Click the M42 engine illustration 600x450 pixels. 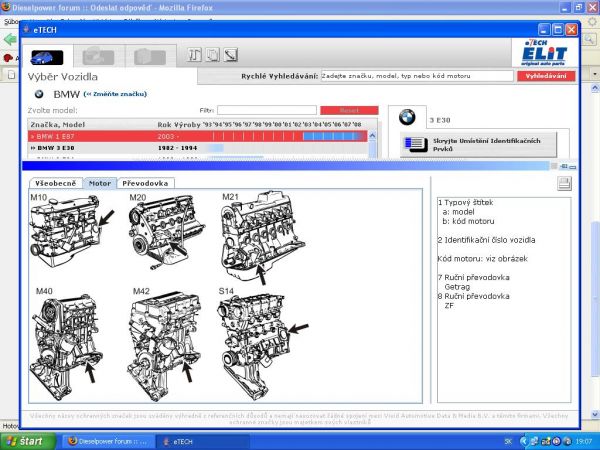(x=165, y=344)
